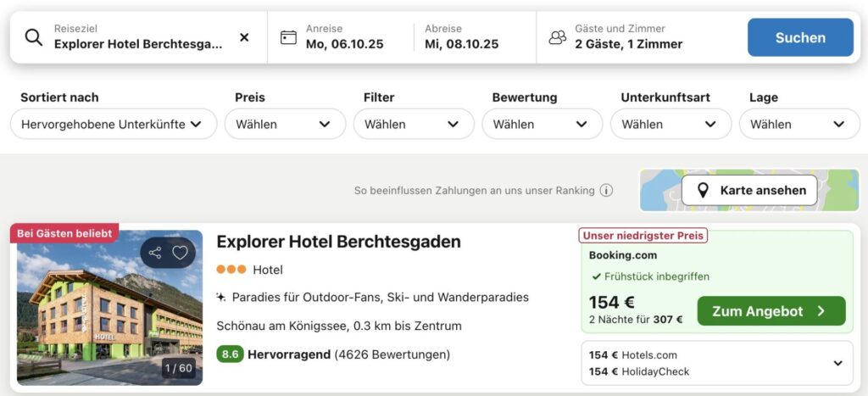Click Unser niedrigster Preis label
The image size is (868, 396).
(x=643, y=236)
